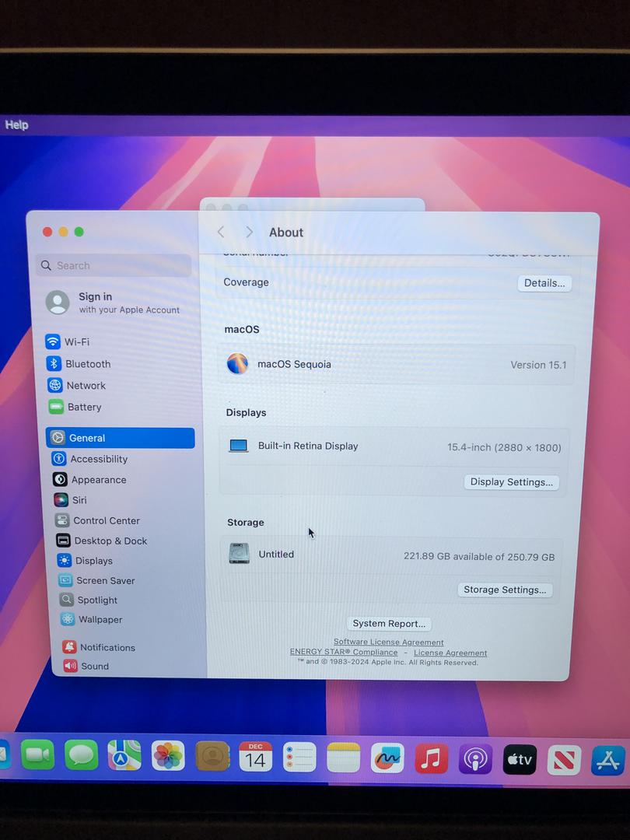Sign in with your Apple Account
This screenshot has width=630, height=840.
(114, 303)
